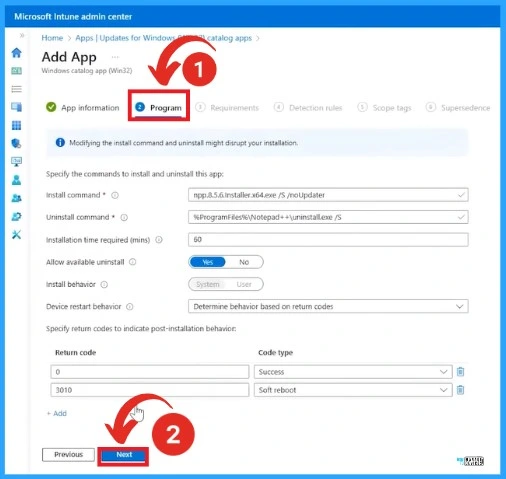Open Reports monitor icon in sidebar
Image resolution: width=506 pixels, height=479 pixels.
[16, 162]
